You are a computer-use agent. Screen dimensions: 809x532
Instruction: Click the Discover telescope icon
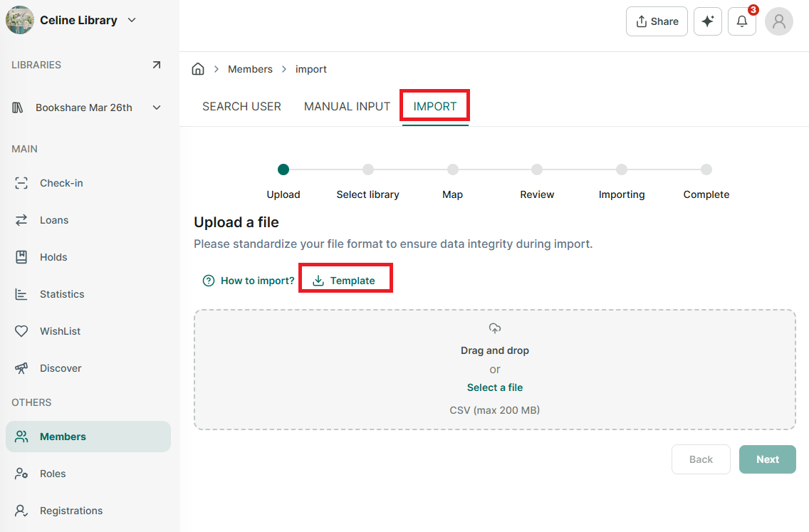pos(21,368)
